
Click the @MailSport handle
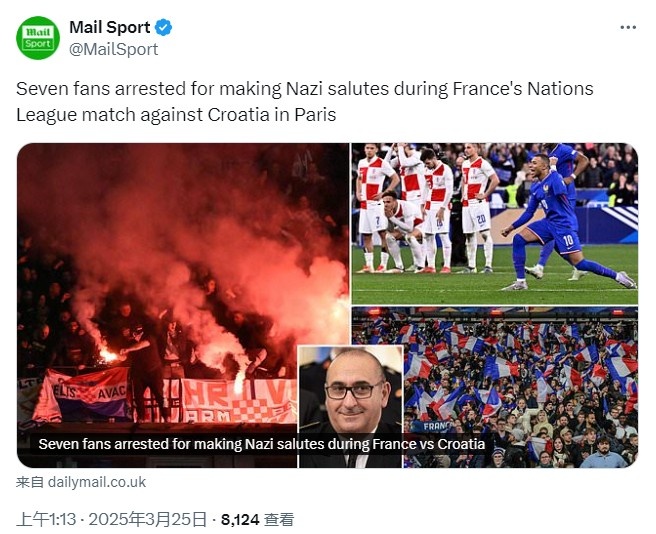point(113,49)
